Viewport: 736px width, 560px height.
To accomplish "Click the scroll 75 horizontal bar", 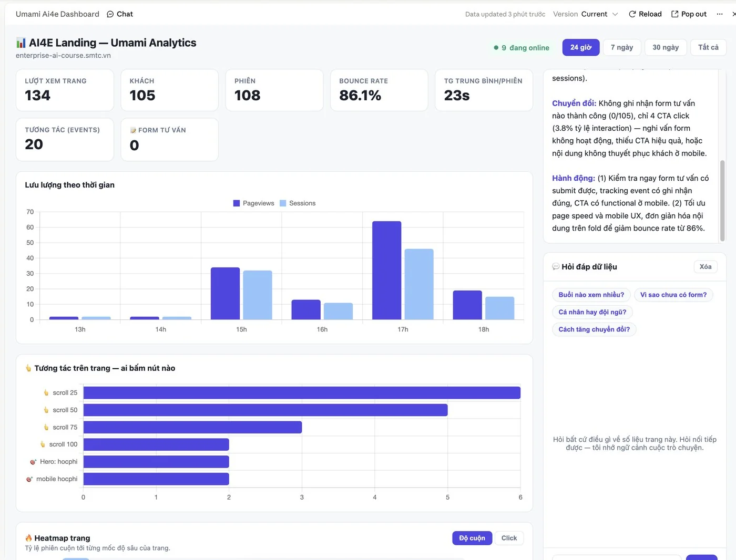I will tap(192, 428).
